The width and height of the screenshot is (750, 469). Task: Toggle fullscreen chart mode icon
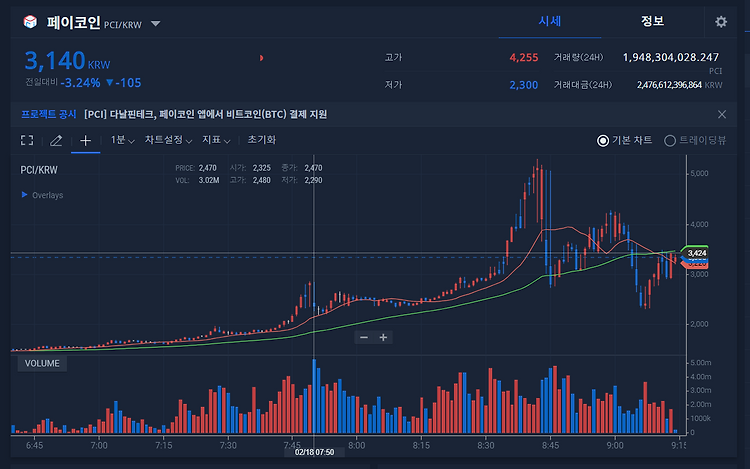(27, 140)
